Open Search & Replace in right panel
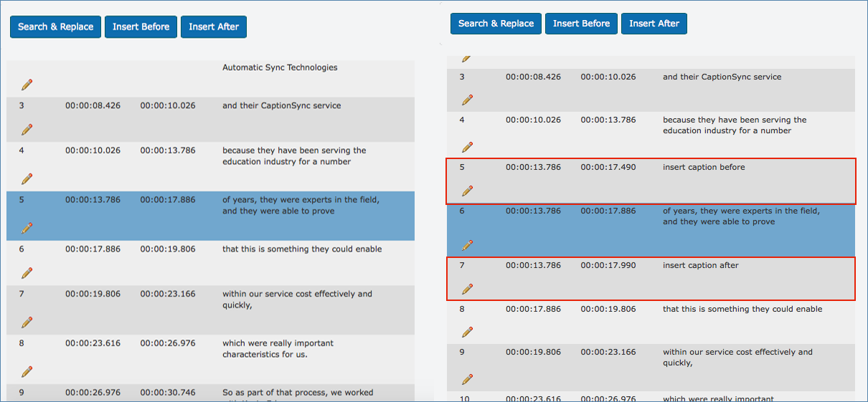The image size is (868, 402). click(x=496, y=24)
